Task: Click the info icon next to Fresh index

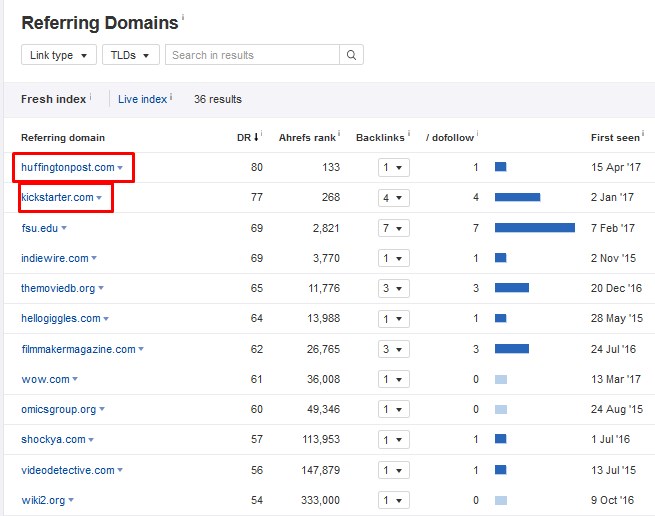Action: coord(90,97)
